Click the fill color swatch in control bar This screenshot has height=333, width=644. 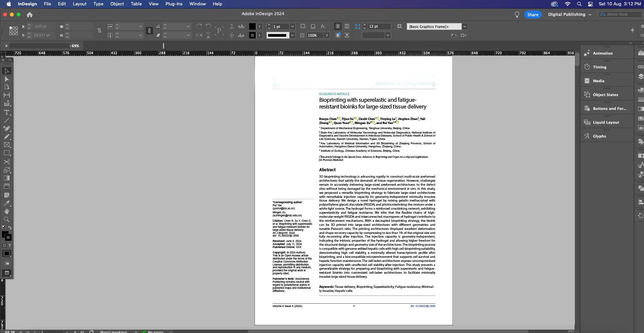[x=252, y=26]
